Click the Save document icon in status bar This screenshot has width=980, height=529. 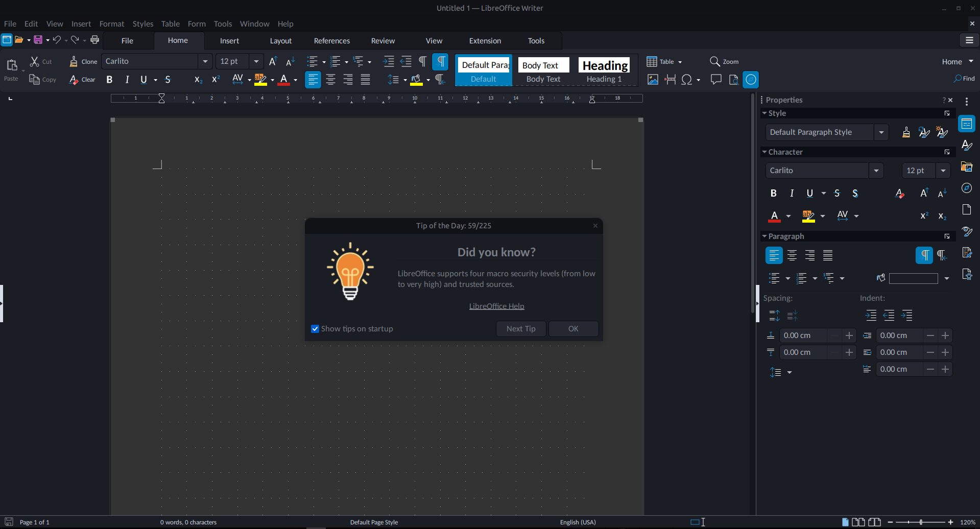coord(9,522)
